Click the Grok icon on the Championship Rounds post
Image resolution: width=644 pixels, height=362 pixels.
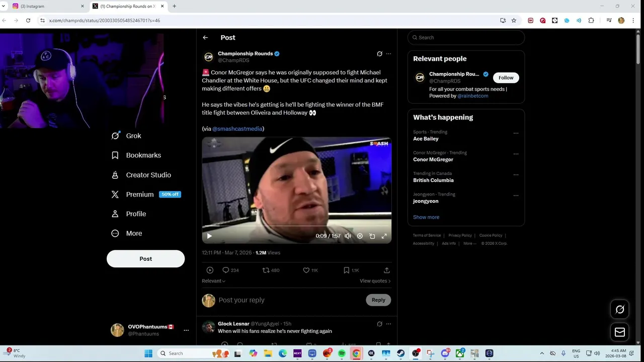tap(379, 54)
